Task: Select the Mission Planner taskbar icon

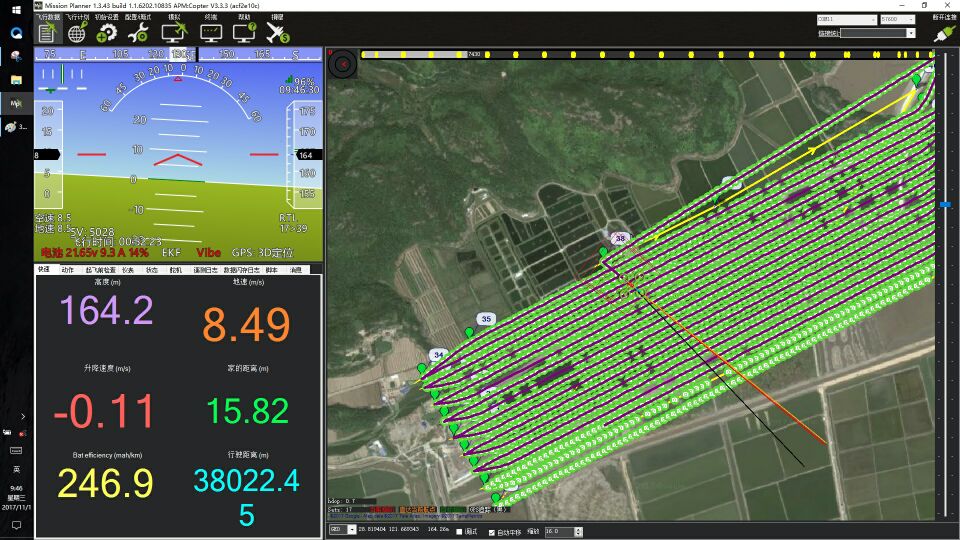Action: (x=17, y=103)
